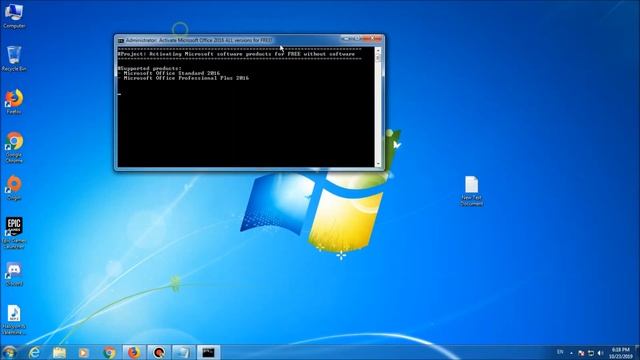Select the Google Chrome desktop shortcut
This screenshot has height=360, width=640.
(14, 147)
